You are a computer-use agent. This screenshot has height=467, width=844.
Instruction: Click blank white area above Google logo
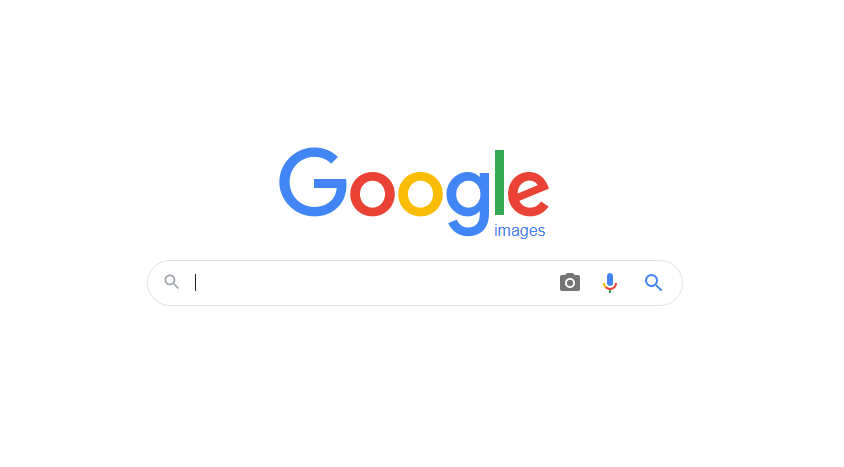pyautogui.click(x=414, y=70)
